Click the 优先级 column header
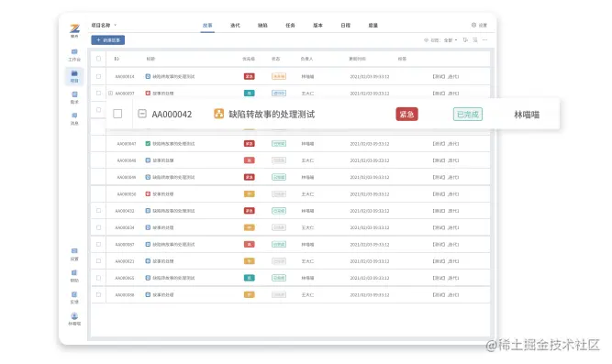This screenshot has width=612, height=364. coord(249,59)
